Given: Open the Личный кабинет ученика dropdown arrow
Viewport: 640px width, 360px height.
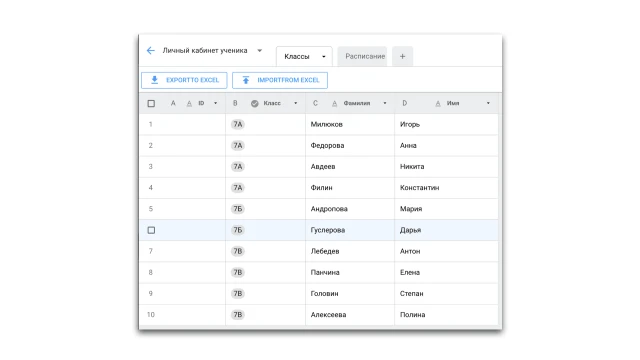Looking at the screenshot, I should [x=260, y=51].
